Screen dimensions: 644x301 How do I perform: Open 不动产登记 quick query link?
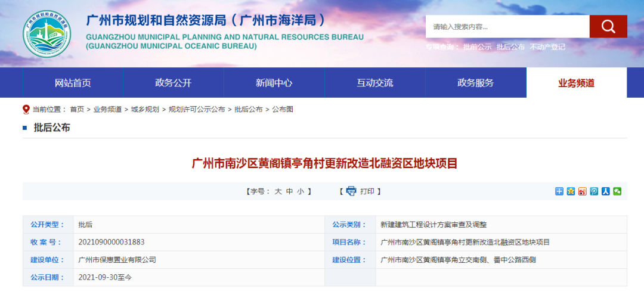[x=547, y=47]
